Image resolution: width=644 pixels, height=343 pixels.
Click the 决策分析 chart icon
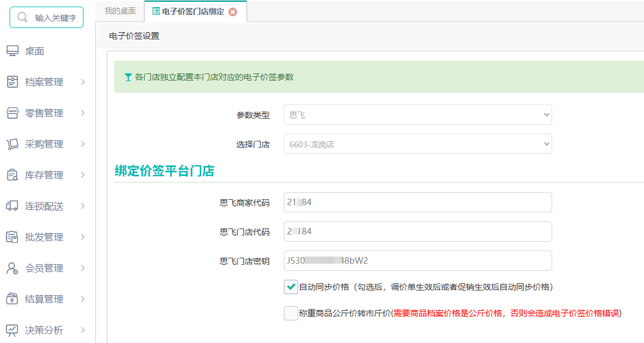point(12,330)
